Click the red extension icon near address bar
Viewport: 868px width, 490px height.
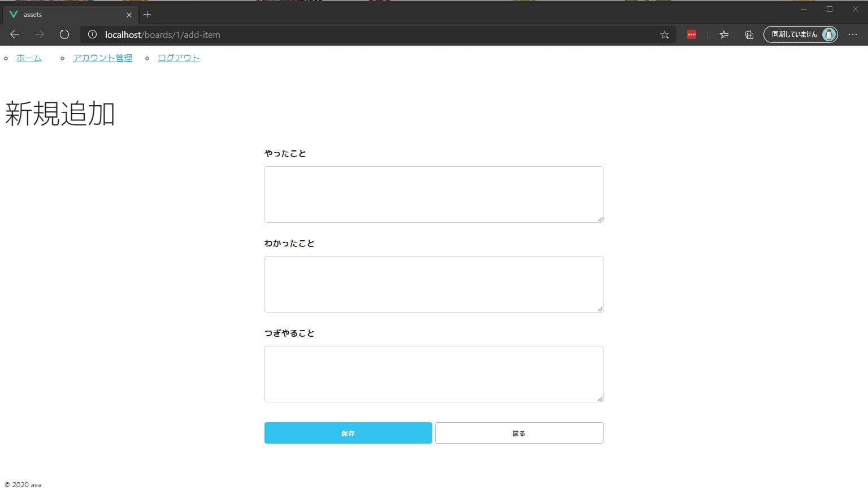point(691,34)
